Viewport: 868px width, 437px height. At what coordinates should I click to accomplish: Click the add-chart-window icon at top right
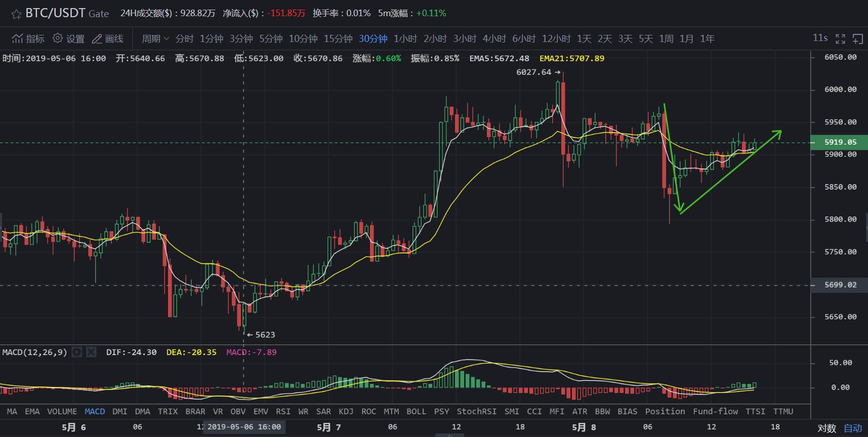point(858,38)
